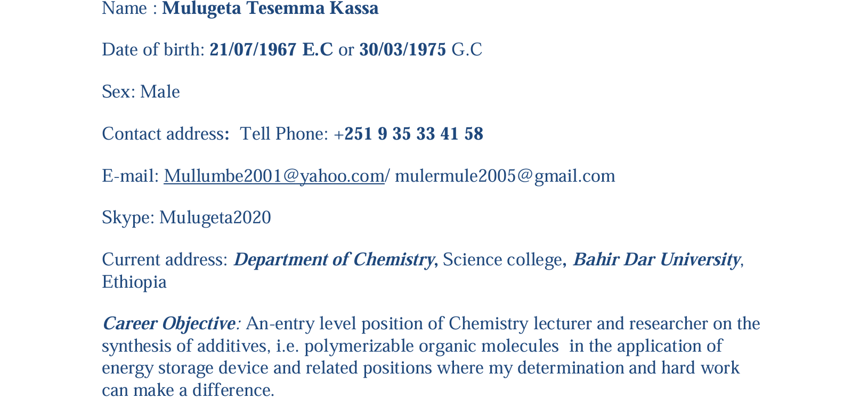Click the Skype ID Mulugeta2020
Viewport: 868px width, 398px height.
[x=215, y=218]
